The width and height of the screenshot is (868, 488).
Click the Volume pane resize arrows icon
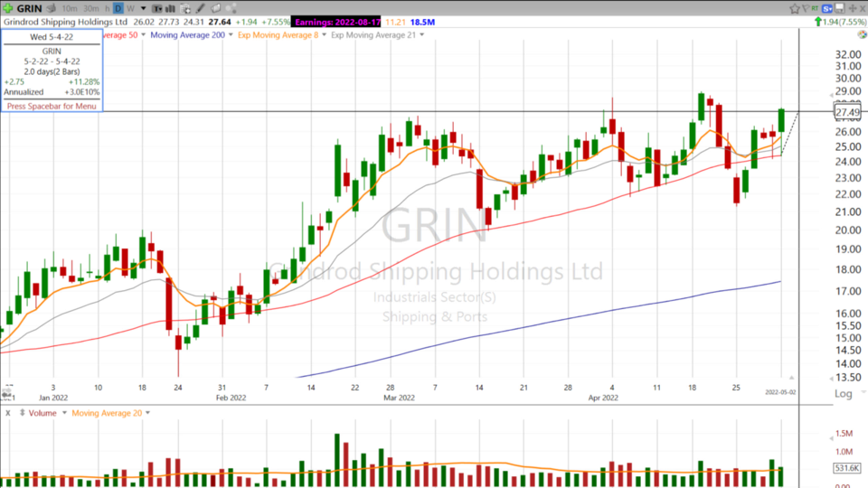pyautogui.click(x=22, y=413)
